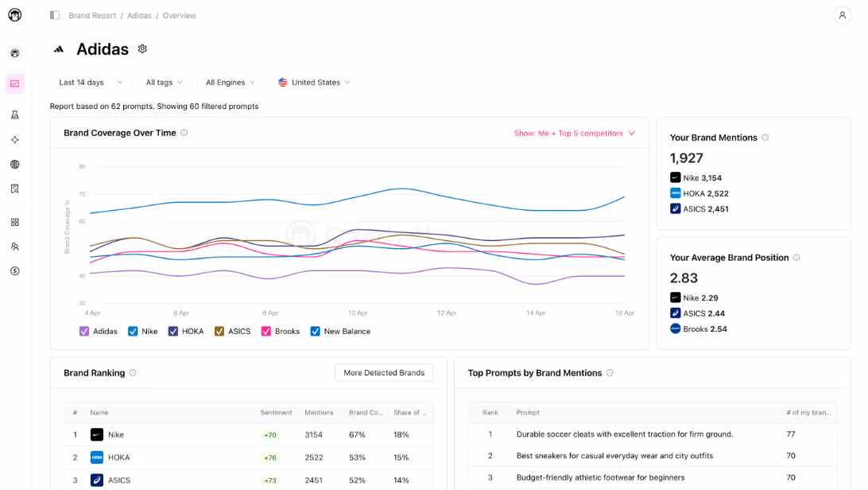
Task: Click the app logo in sidebar top
Action: pos(15,15)
